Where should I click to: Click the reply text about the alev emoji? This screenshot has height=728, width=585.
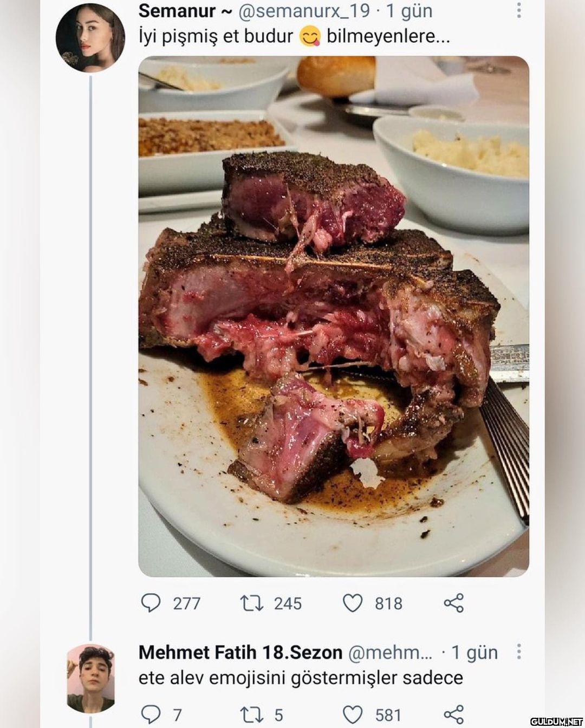tap(301, 678)
